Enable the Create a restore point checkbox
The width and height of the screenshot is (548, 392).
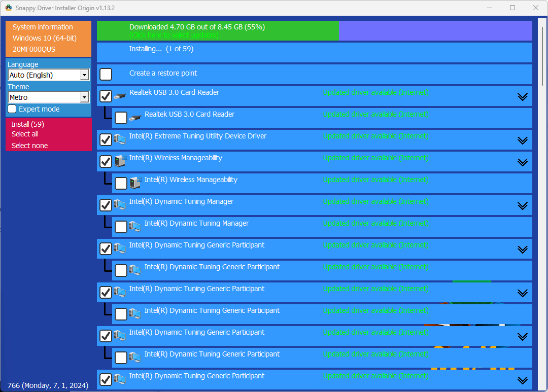pos(106,74)
